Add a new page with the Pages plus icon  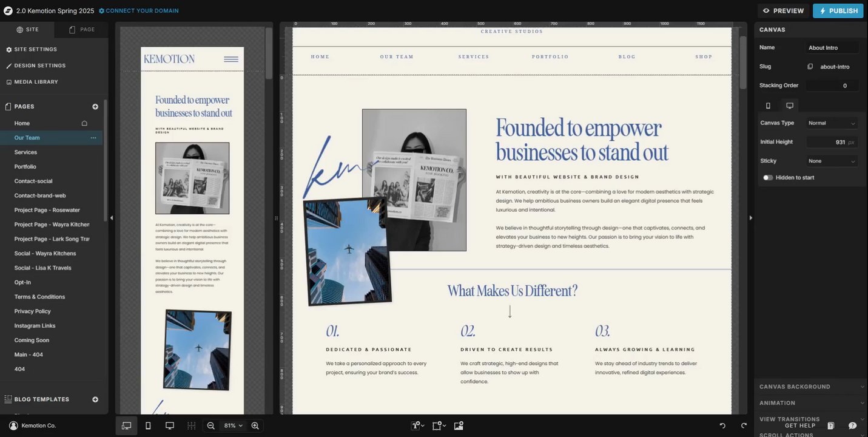pos(95,107)
